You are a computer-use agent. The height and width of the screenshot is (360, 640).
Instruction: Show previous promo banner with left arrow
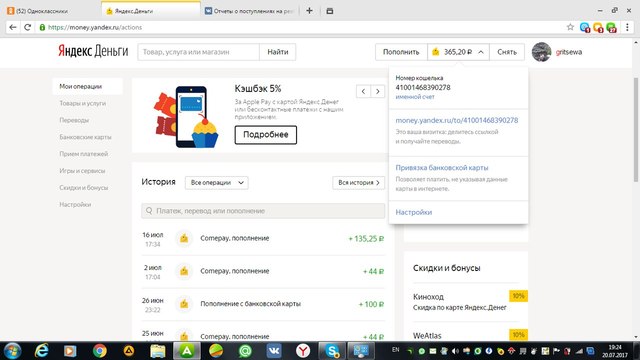coord(363,91)
